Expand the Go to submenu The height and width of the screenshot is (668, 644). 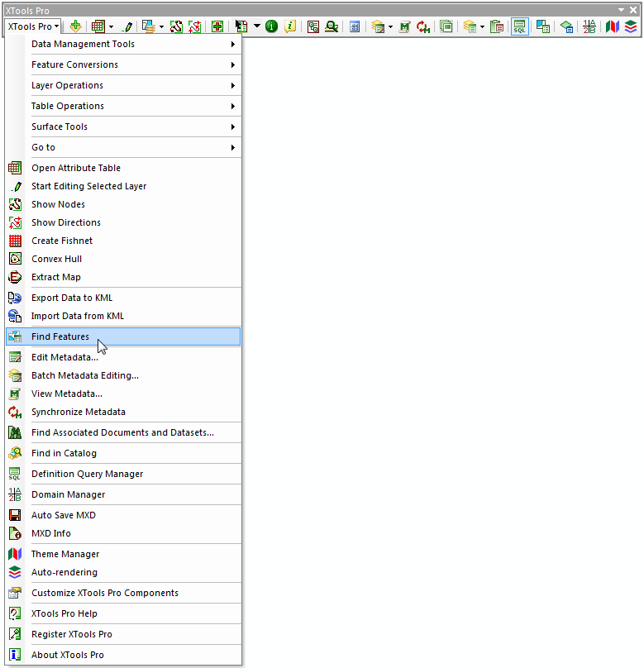123,147
